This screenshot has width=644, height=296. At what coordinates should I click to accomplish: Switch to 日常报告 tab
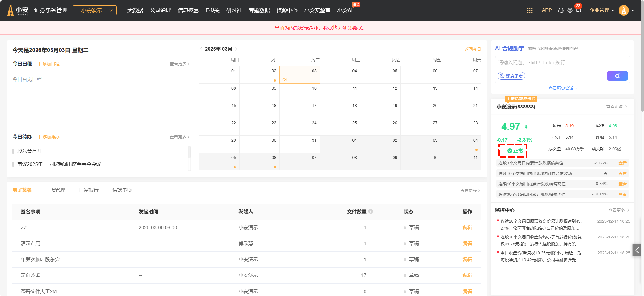coord(89,190)
